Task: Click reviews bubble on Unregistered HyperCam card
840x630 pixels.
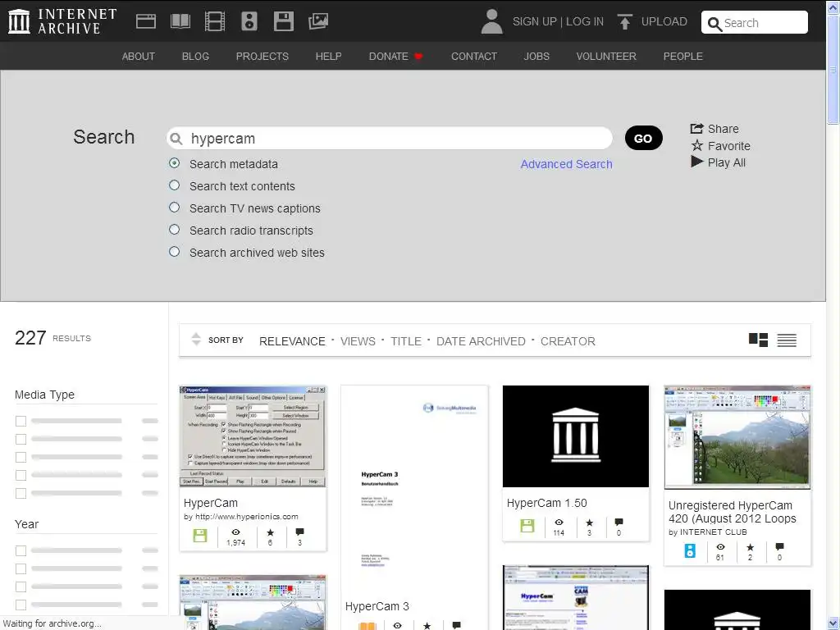Action: click(x=779, y=547)
